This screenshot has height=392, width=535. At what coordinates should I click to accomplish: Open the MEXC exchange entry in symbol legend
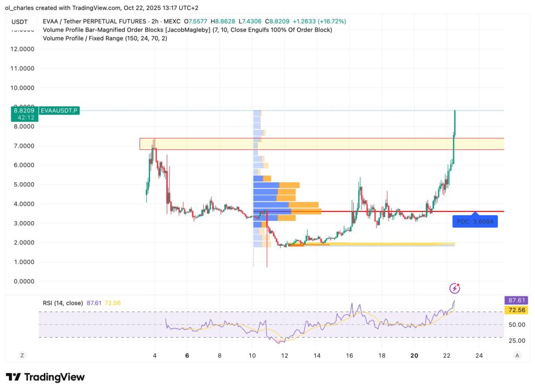tap(172, 21)
